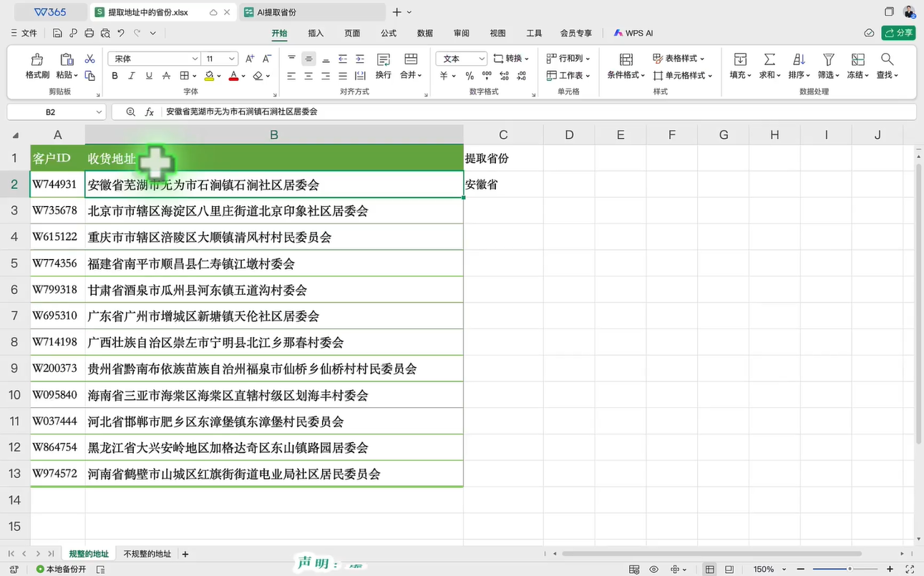Open WPS AI from the ribbon
924x576 pixels.
coord(633,33)
